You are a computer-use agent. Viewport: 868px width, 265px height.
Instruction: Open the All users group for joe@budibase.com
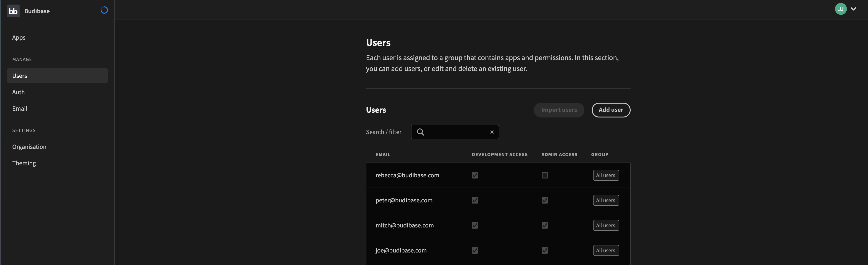[606, 250]
